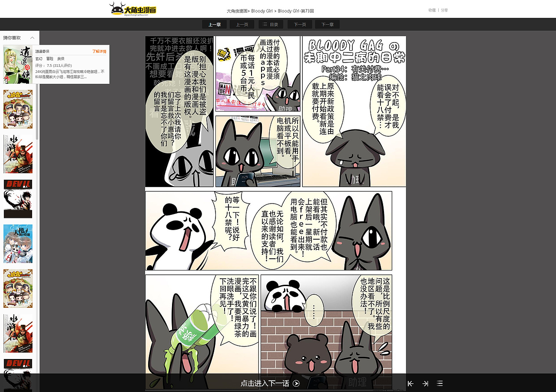Screen dimensions: 556x392
Task: Open the 目录 table of contents
Action: 271,25
